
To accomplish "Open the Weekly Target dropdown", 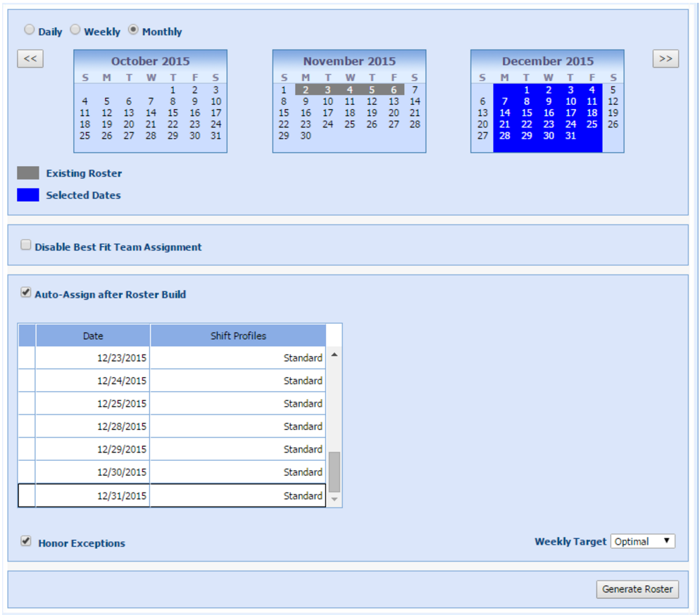I will coord(642,541).
